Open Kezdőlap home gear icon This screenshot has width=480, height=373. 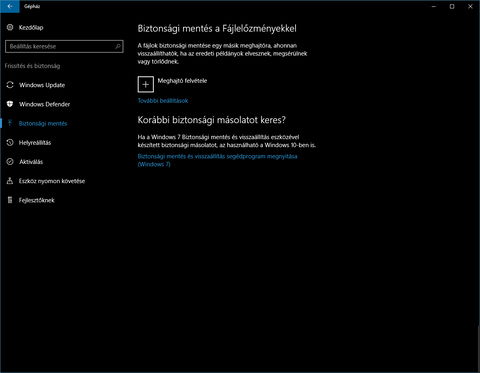10,27
